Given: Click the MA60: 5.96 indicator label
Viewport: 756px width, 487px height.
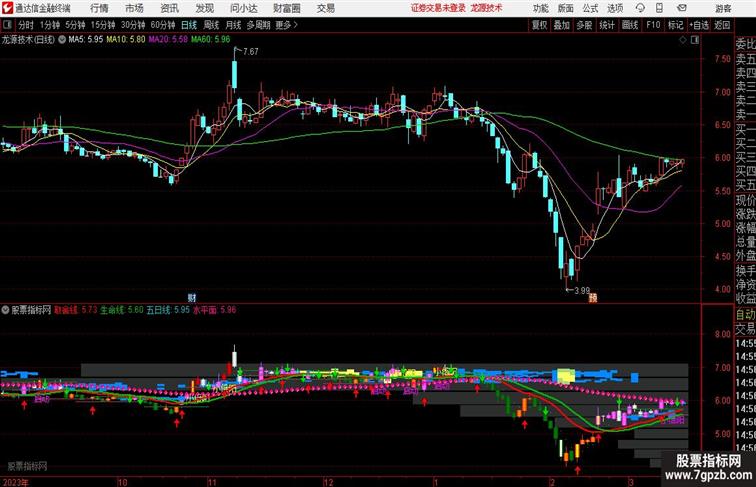Looking at the screenshot, I should pos(211,40).
